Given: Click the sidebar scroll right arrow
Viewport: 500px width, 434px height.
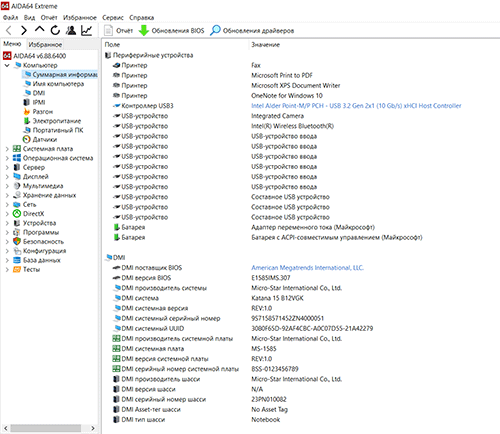Looking at the screenshot, I should coord(93,428).
